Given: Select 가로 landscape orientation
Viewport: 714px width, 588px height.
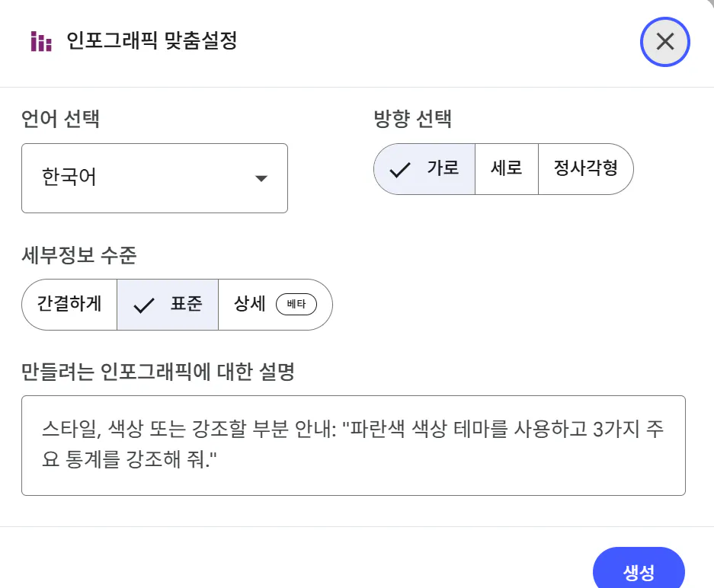Looking at the screenshot, I should 425,169.
